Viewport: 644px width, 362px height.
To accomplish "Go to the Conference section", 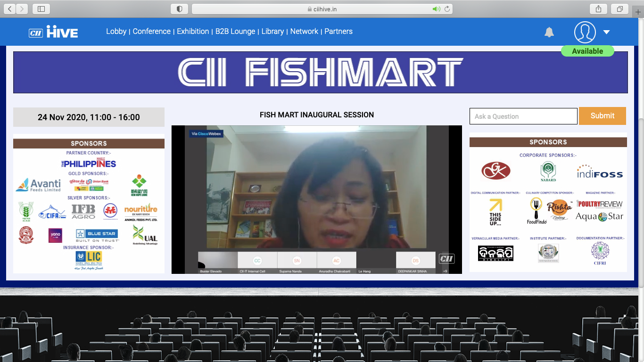I will pos(151,32).
